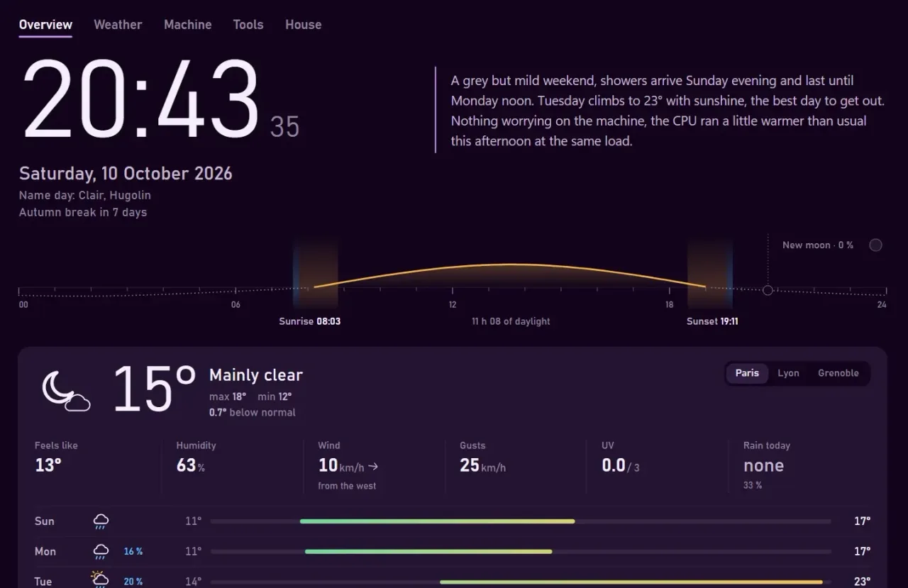This screenshot has width=908, height=588.
Task: Click the Monday temperature range bar
Action: tap(428, 551)
